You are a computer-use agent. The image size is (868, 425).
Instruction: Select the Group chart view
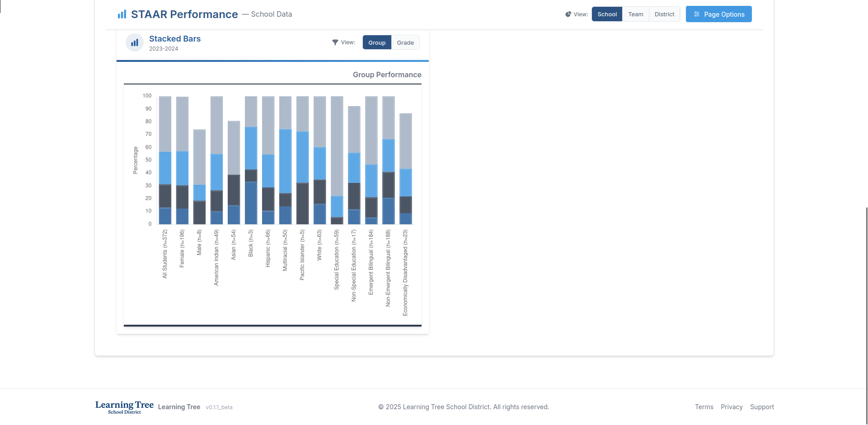click(377, 43)
